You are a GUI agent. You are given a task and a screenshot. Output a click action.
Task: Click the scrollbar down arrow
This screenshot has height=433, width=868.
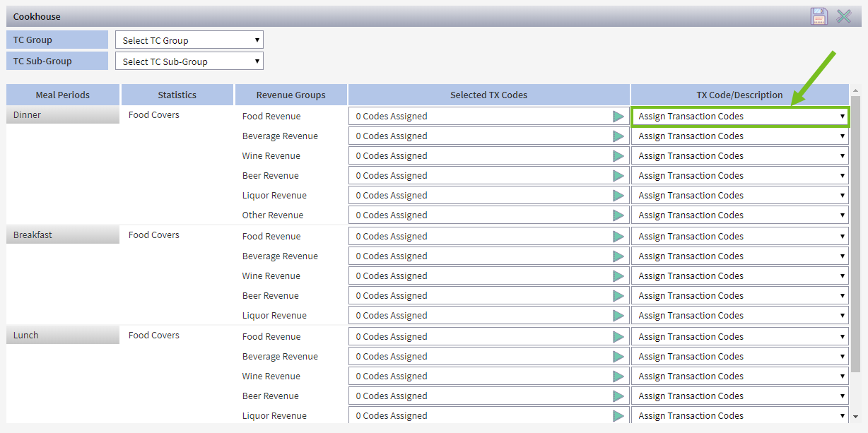click(856, 417)
